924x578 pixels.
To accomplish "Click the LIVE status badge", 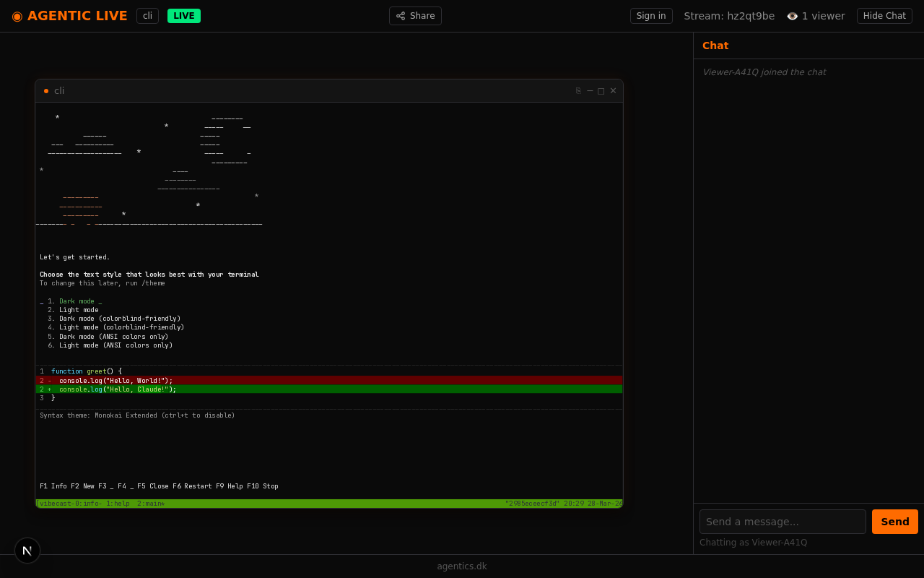I will (x=183, y=16).
